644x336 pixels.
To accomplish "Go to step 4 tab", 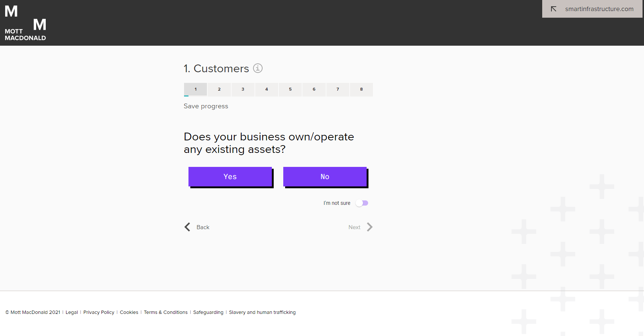I will (x=267, y=90).
